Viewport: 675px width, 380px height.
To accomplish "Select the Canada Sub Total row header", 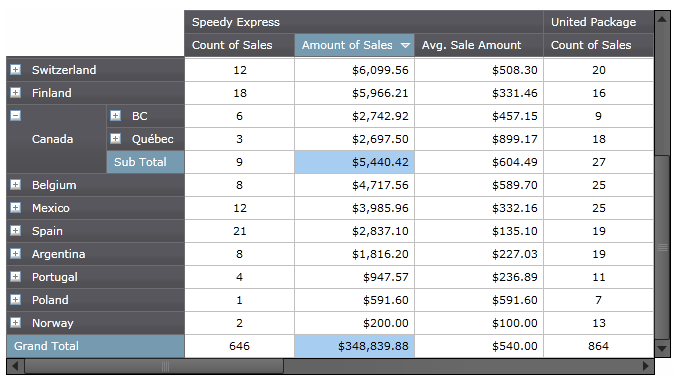I will [x=146, y=162].
